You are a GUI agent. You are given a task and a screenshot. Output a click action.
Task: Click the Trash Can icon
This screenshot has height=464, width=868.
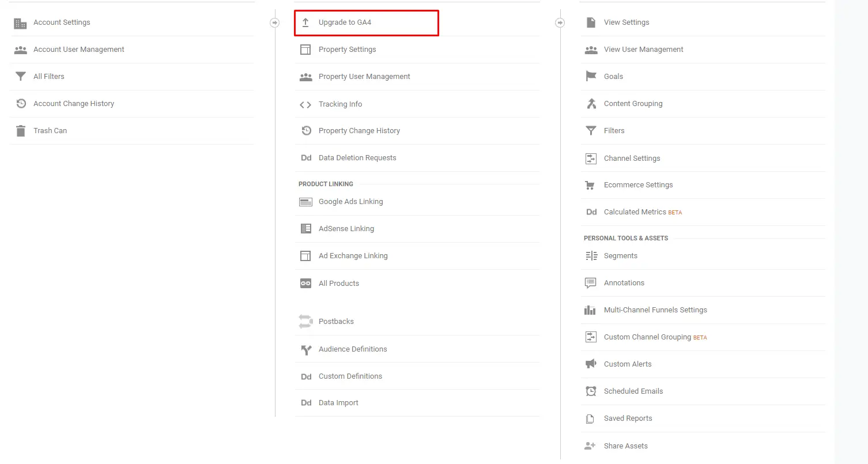21,131
